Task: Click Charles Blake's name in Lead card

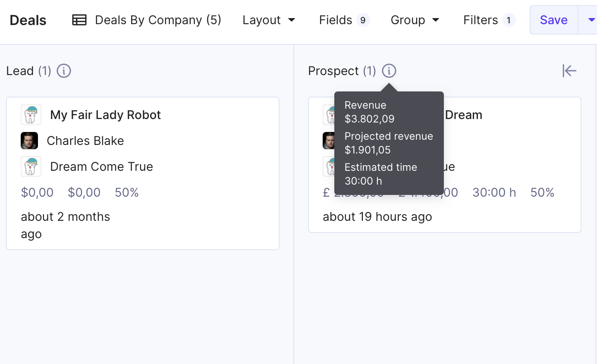Action: click(85, 141)
